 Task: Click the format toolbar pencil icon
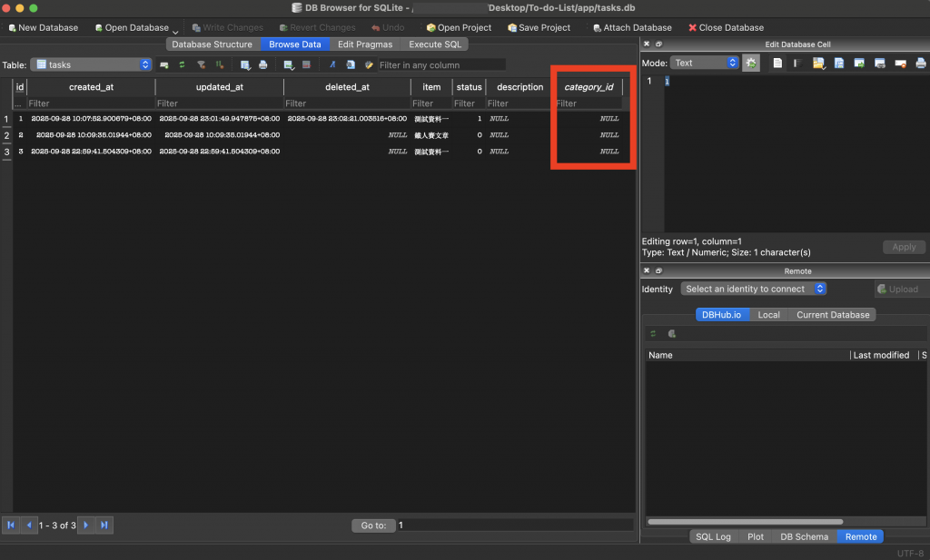coord(369,64)
